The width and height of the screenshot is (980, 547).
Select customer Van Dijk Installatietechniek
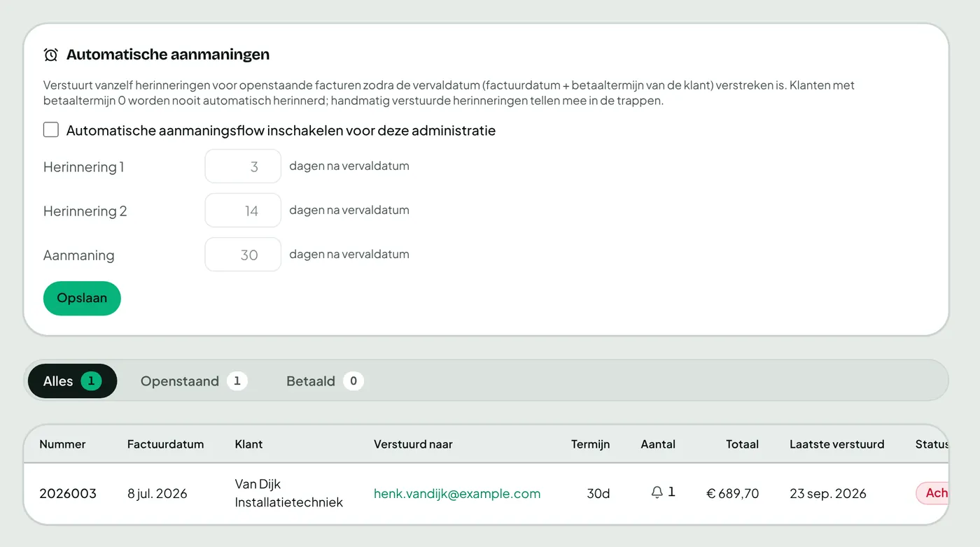pyautogui.click(x=289, y=493)
